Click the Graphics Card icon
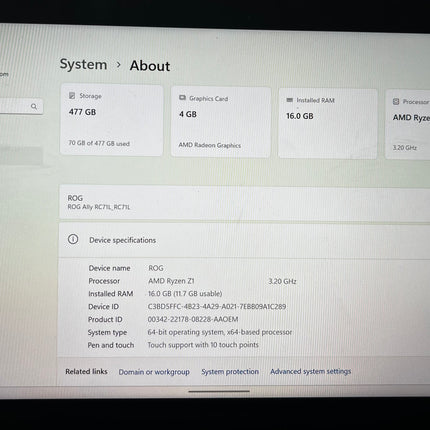The width and height of the screenshot is (430, 430). pyautogui.click(x=182, y=98)
